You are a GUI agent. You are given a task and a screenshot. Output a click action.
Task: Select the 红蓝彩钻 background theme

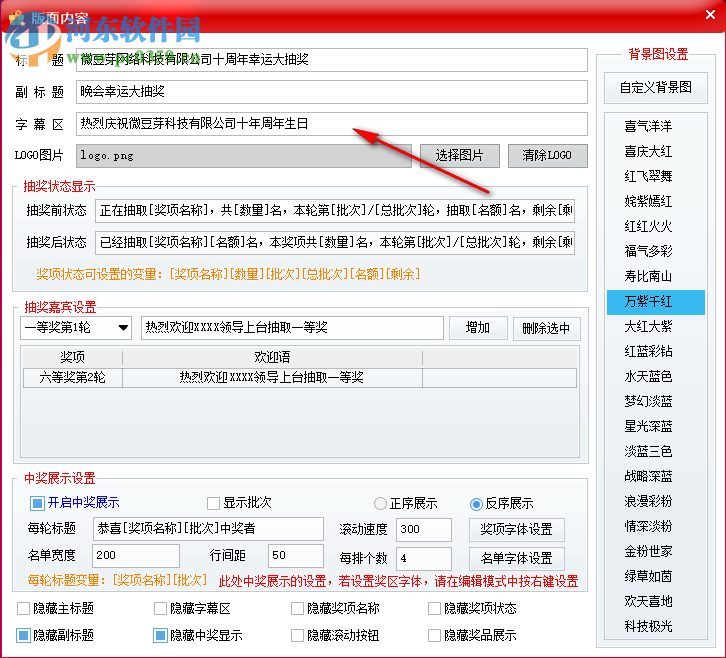coord(656,351)
